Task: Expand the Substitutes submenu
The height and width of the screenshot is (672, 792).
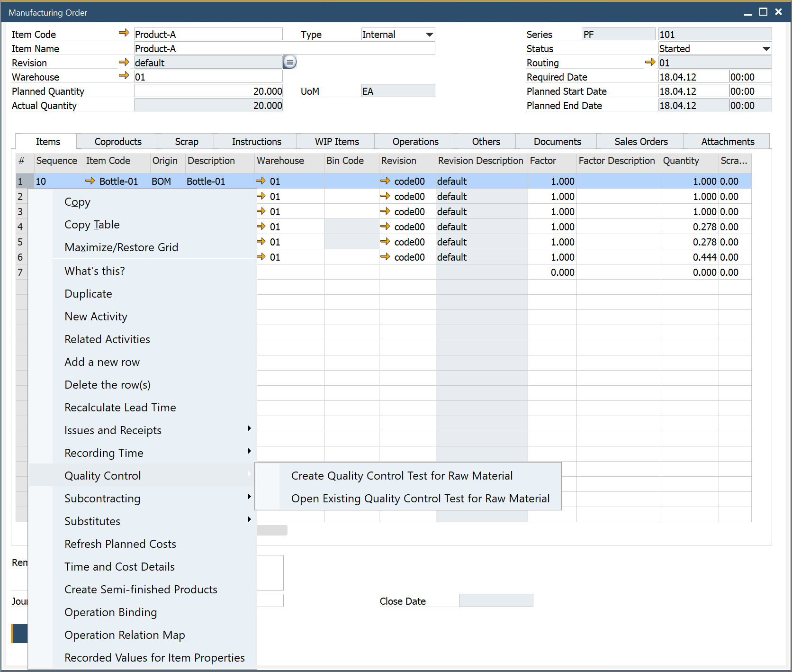Action: [x=143, y=521]
